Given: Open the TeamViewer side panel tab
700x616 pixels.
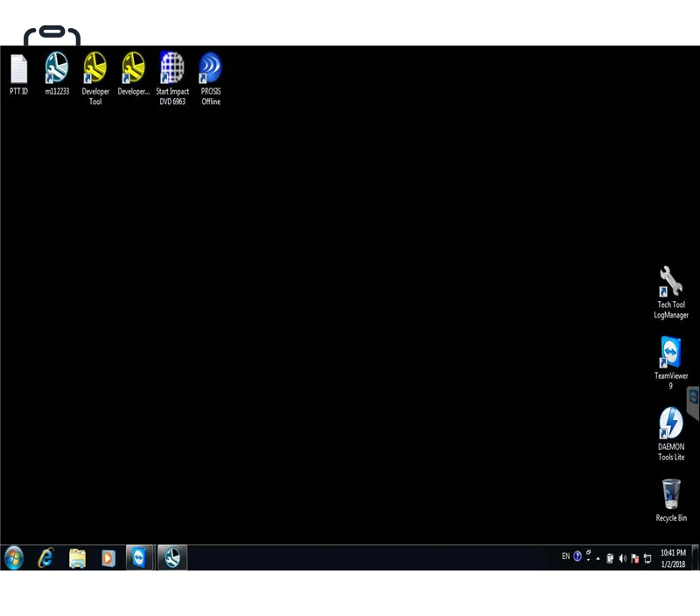Looking at the screenshot, I should [693, 402].
